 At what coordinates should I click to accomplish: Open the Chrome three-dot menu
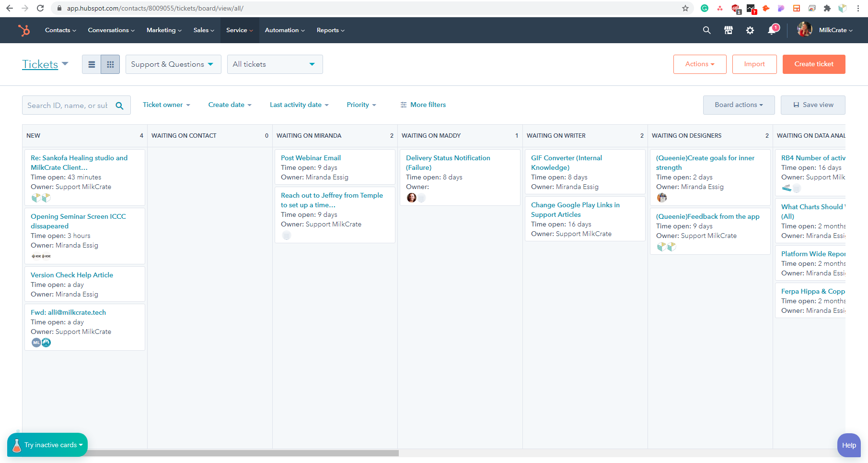pyautogui.click(x=858, y=8)
